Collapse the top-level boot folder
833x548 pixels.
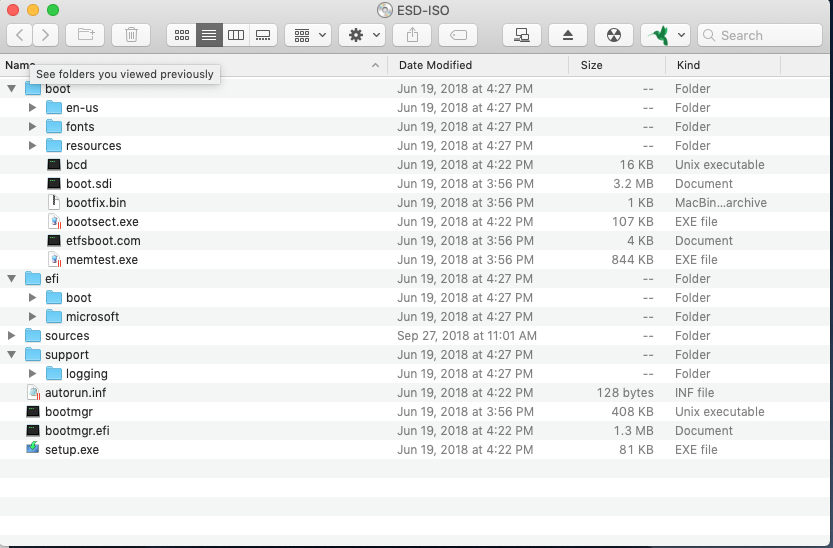click(x=12, y=89)
